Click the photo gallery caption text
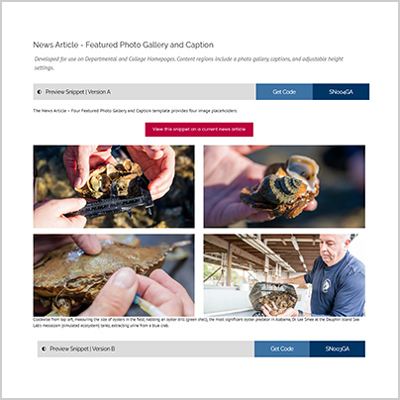Viewport: 400px width, 400px height. click(196, 322)
